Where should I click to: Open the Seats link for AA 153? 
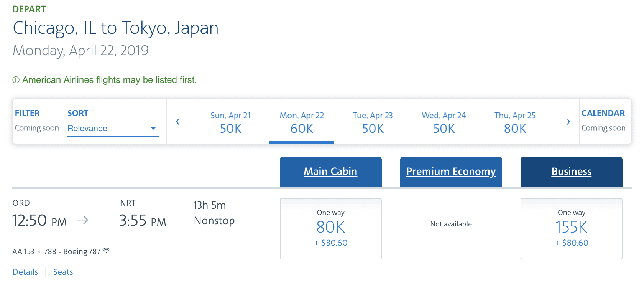[x=63, y=272]
